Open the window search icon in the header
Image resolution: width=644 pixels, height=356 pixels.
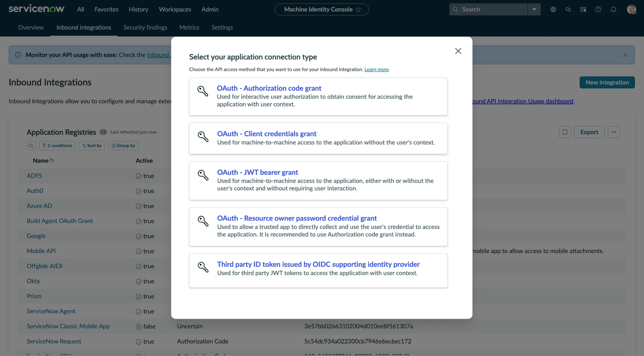(583, 9)
